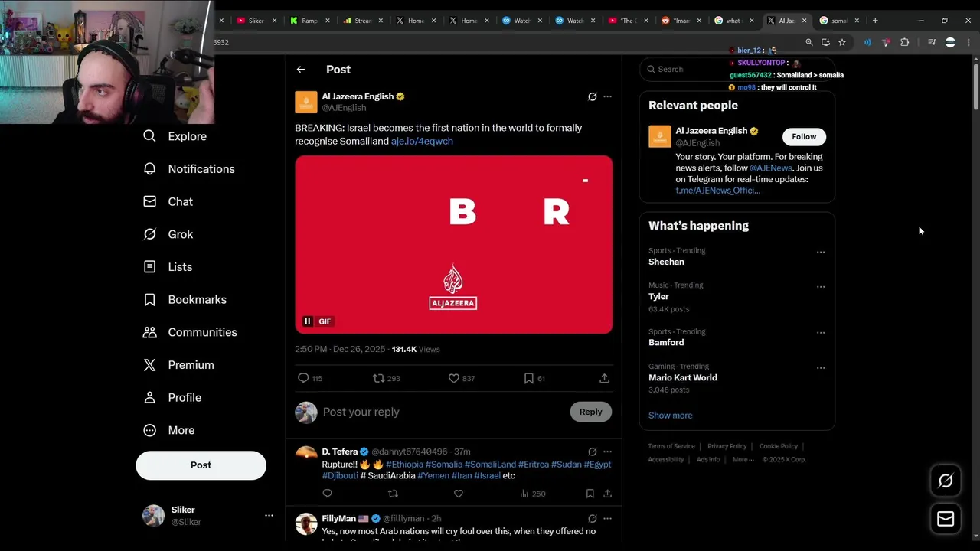Go back using the Post header arrow

(301, 70)
